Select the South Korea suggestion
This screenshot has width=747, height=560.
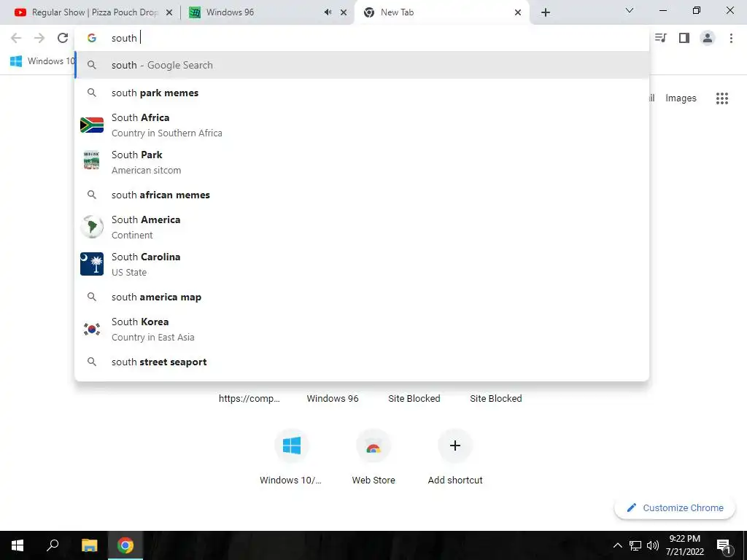(x=362, y=330)
